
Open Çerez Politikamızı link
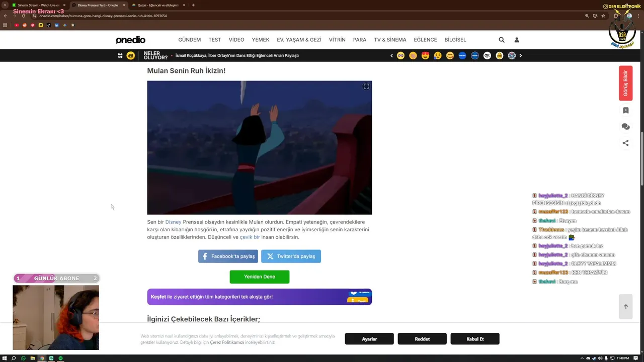coord(227,342)
